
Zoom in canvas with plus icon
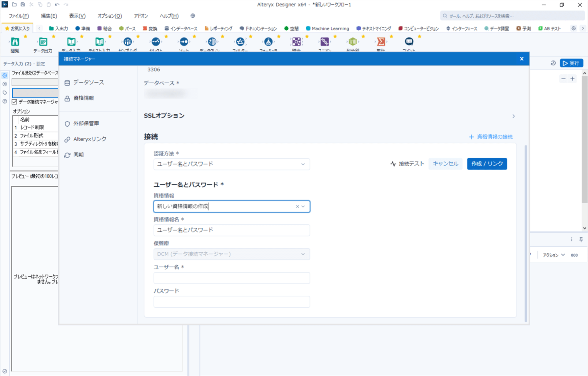pos(572,79)
